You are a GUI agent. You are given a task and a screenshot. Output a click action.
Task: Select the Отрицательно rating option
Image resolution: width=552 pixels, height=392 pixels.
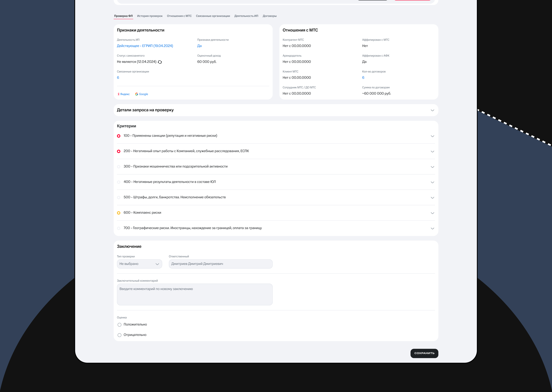tap(119, 335)
